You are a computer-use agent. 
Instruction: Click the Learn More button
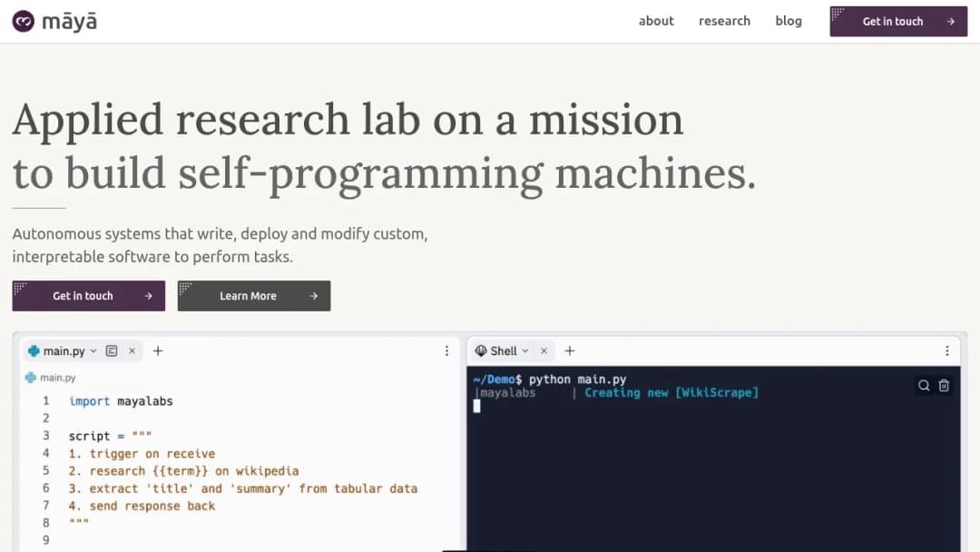pos(254,296)
